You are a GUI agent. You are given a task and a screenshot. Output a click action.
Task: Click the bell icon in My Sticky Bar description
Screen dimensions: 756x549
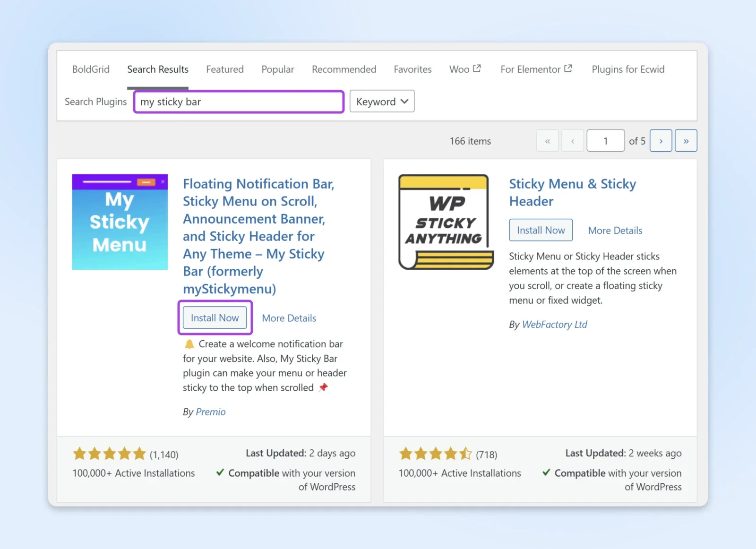189,344
